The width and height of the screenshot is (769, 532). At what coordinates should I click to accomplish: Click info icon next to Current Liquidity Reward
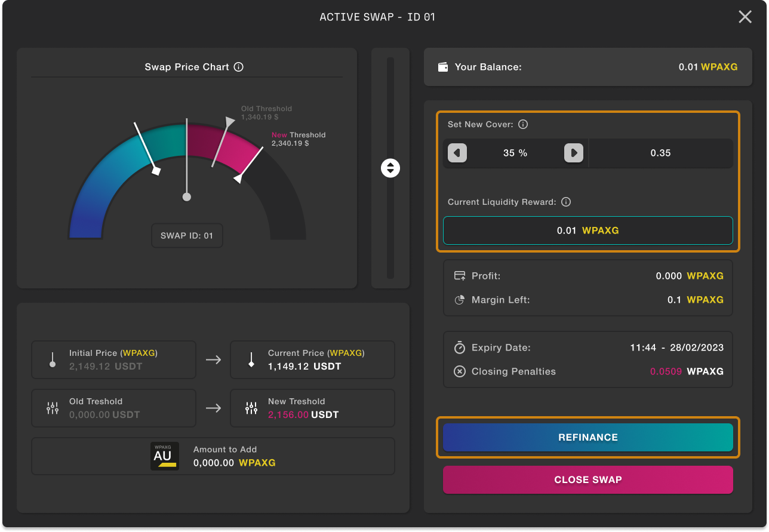pyautogui.click(x=566, y=202)
